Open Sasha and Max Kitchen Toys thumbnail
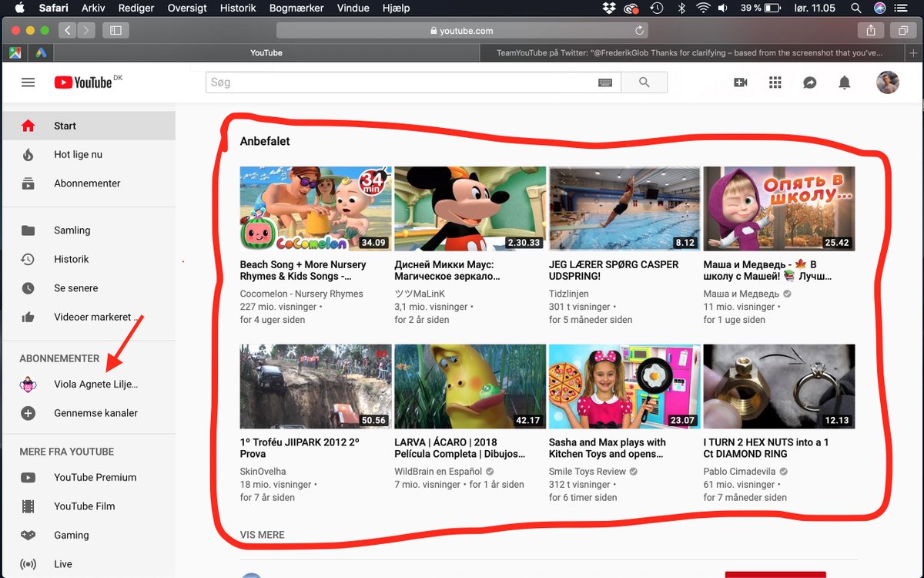This screenshot has width=924, height=578. [624, 387]
